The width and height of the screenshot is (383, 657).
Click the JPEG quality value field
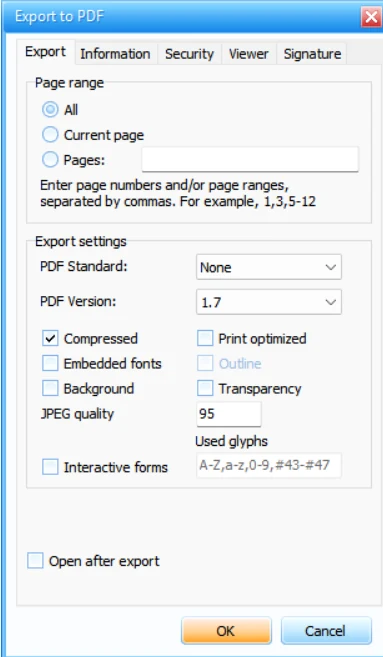(x=229, y=414)
